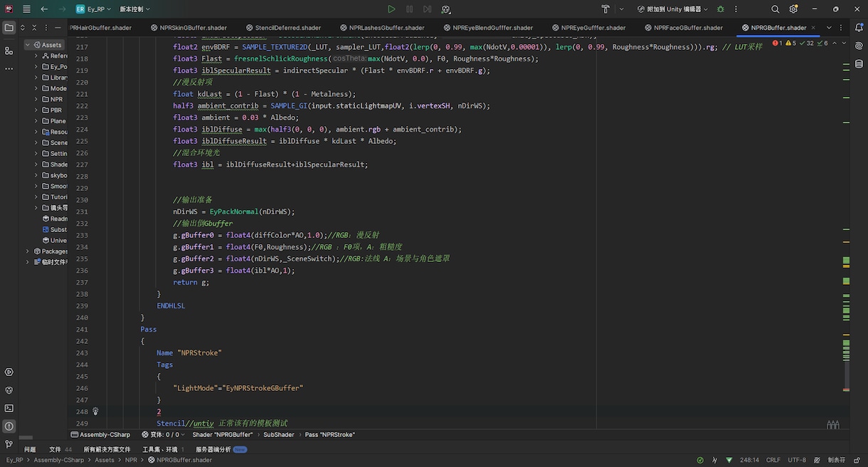Image resolution: width=868 pixels, height=467 pixels.
Task: Open the Terminal tool window
Action: (x=9, y=408)
